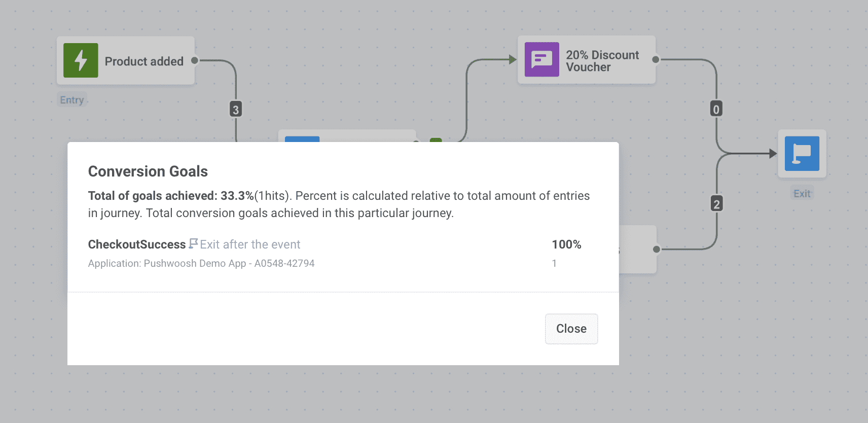Click the Exit tag below flag node
This screenshot has width=868, height=423.
click(802, 194)
